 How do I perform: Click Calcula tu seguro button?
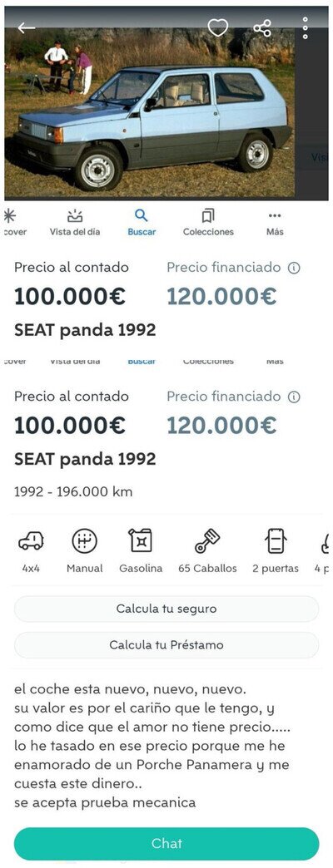click(x=166, y=609)
